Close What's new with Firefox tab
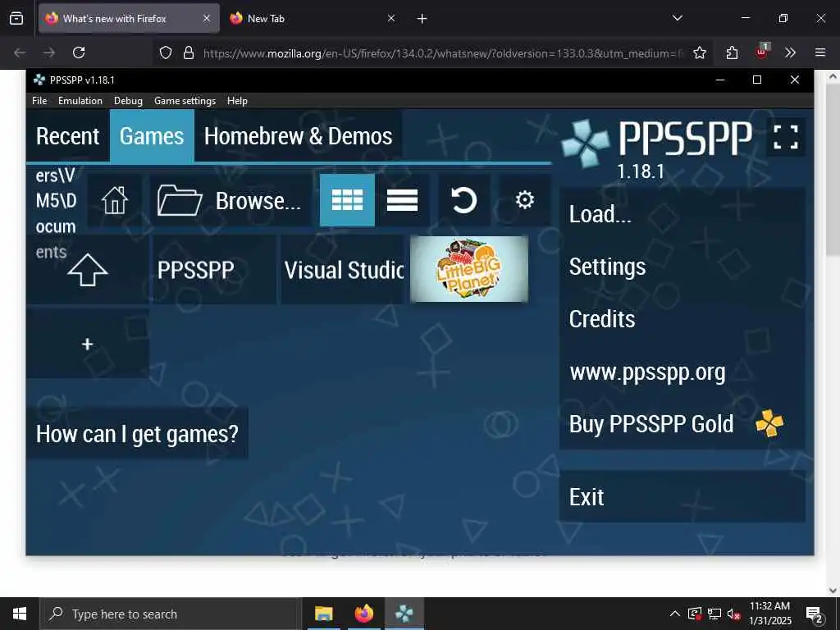840x630 pixels. click(x=207, y=19)
